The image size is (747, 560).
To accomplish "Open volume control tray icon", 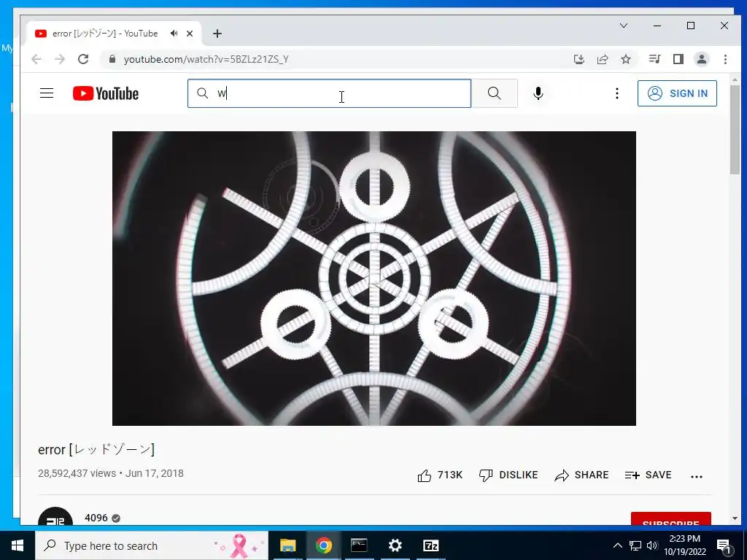I will [652, 545].
